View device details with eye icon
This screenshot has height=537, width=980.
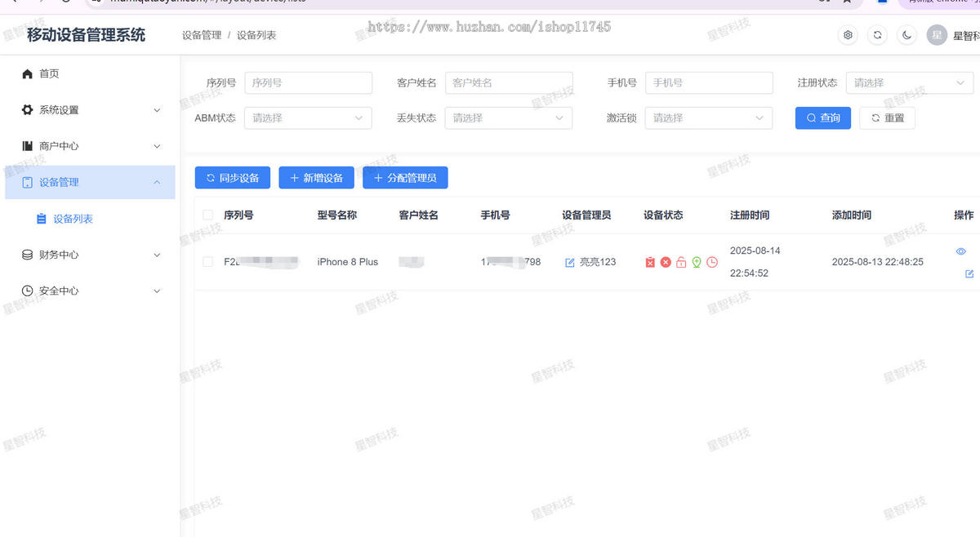click(x=961, y=251)
